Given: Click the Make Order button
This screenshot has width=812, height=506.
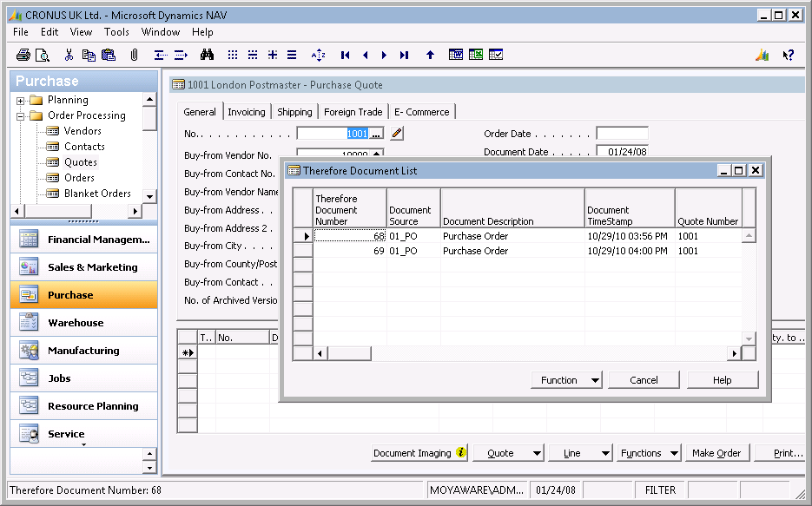Looking at the screenshot, I should click(x=716, y=453).
